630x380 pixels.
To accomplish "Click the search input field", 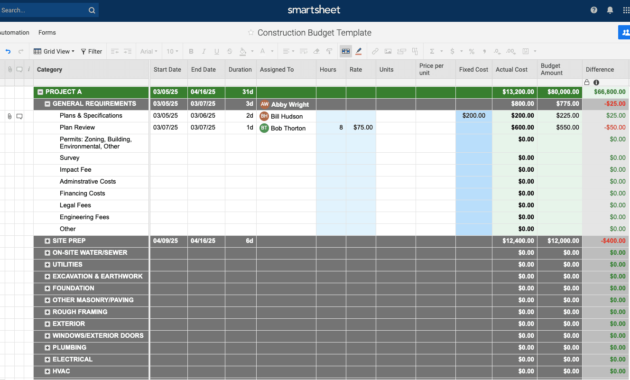I will coord(42,10).
